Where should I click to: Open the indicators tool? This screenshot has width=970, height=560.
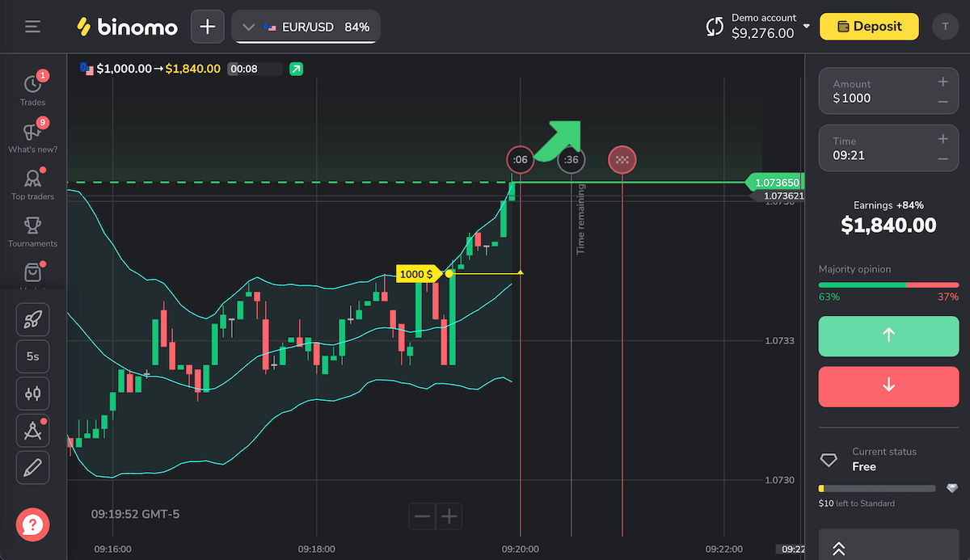click(33, 394)
